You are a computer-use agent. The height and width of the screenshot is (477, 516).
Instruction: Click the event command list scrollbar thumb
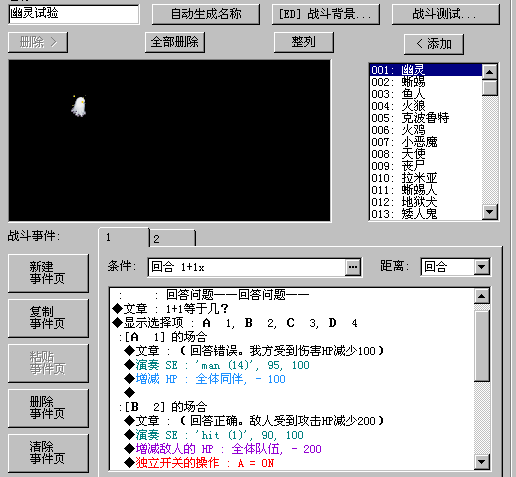(482, 345)
